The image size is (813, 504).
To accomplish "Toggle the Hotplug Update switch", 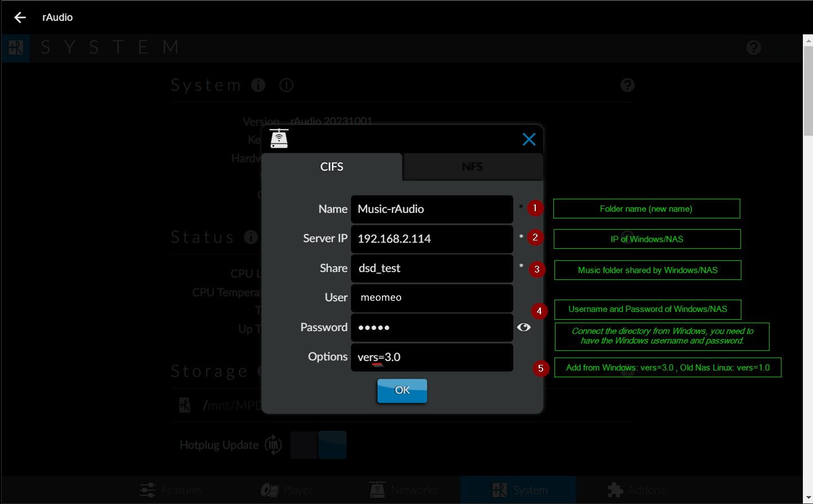I will point(318,445).
